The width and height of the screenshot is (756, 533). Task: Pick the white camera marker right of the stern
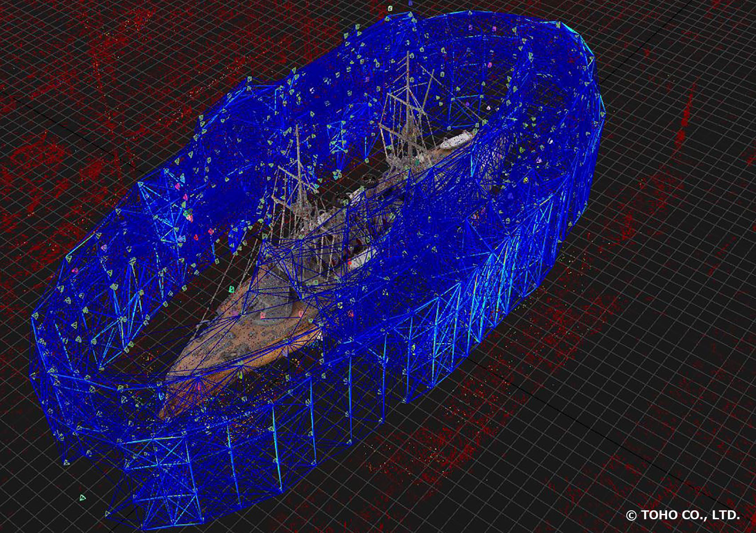tap(551, 141)
